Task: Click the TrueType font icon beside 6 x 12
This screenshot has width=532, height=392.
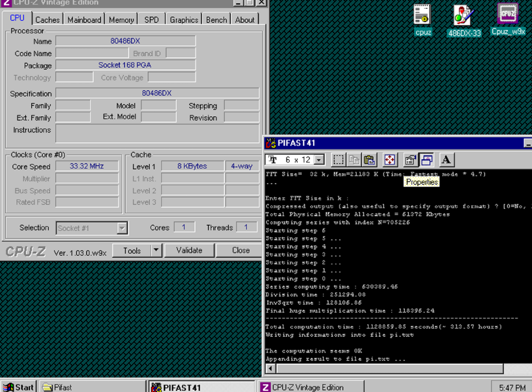Action: click(273, 160)
